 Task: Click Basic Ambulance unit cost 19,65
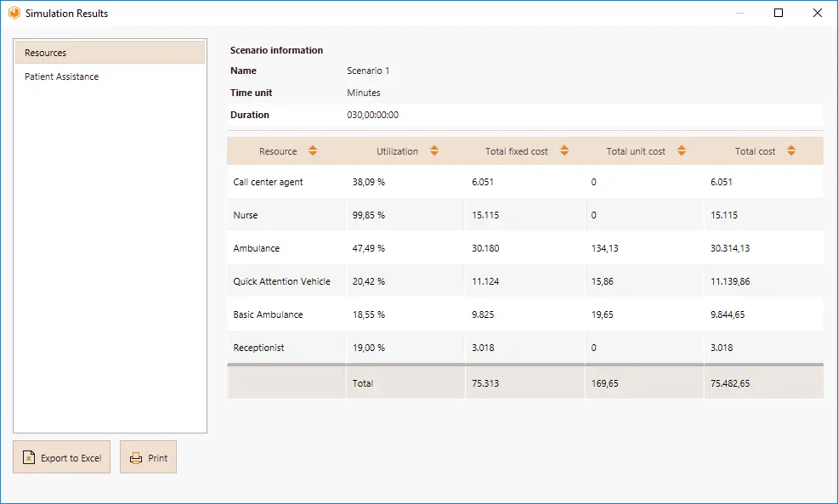coord(602,314)
